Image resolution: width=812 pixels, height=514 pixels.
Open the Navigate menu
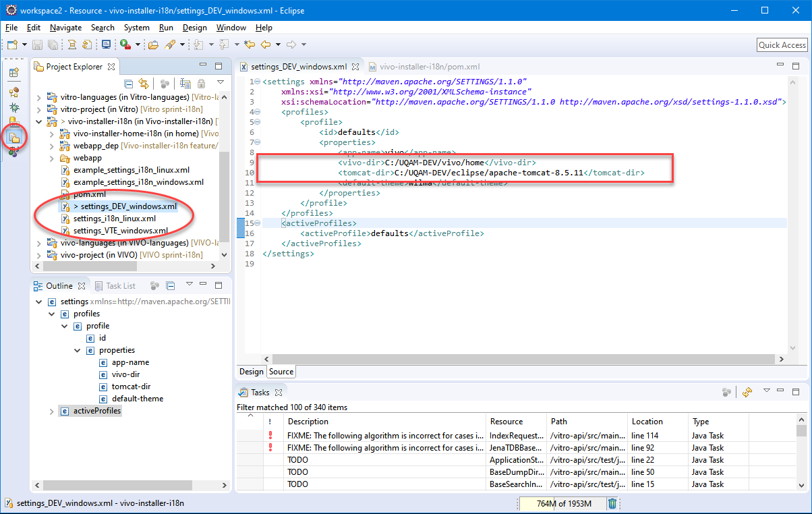point(65,28)
